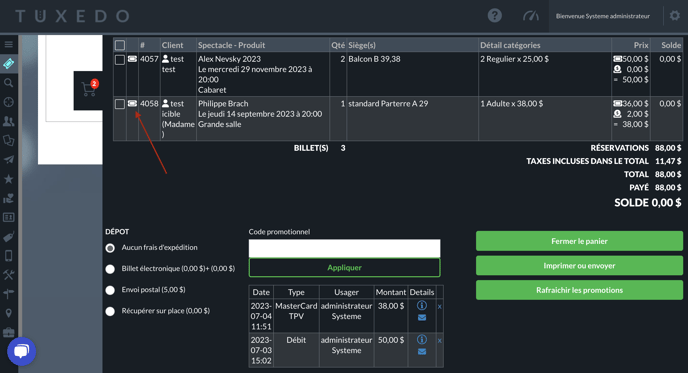Open the shopping cart with 2 items
This screenshot has height=373, width=688.
89,89
